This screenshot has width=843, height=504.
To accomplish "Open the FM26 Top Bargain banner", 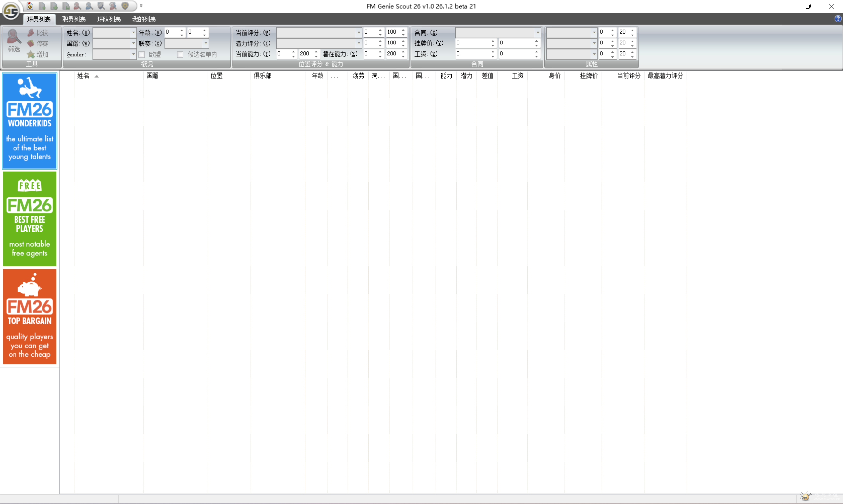I will [30, 317].
